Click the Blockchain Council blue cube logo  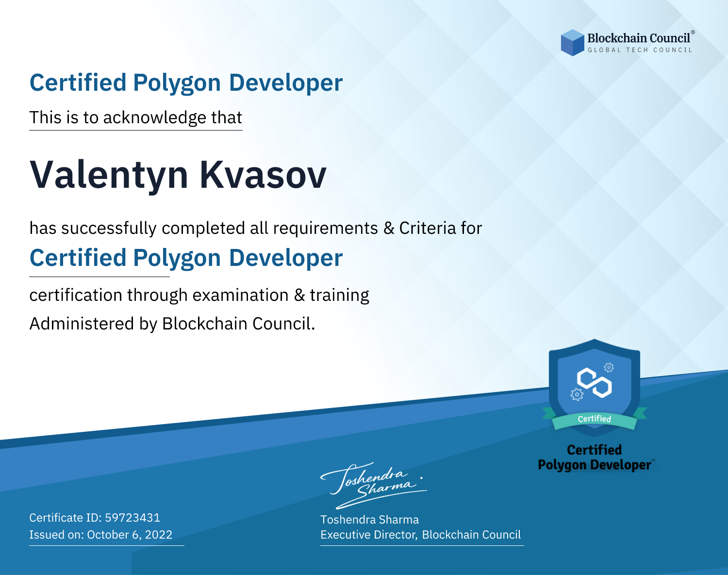(x=573, y=43)
